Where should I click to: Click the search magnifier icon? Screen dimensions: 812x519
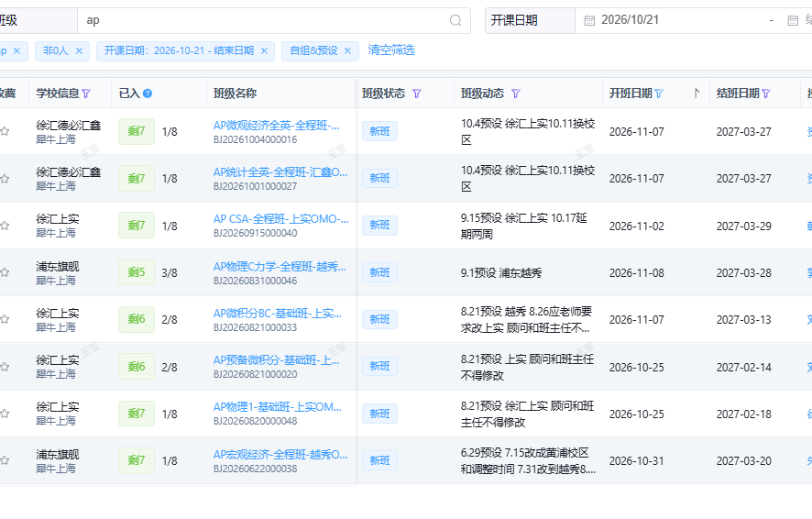[x=455, y=20]
